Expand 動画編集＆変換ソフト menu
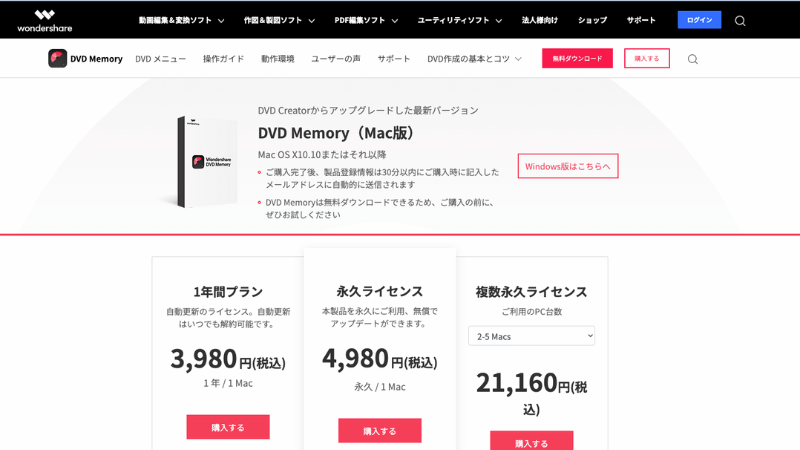800x450 pixels. click(182, 20)
